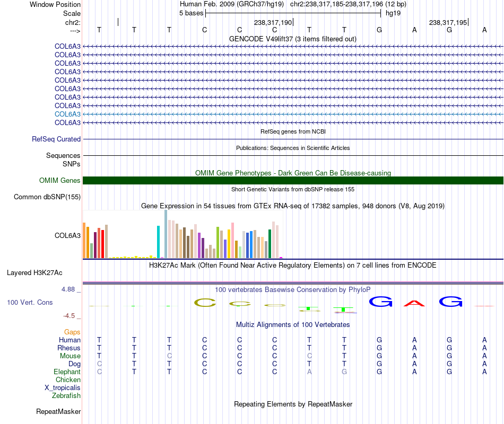Click the Sequences track label

point(63,155)
